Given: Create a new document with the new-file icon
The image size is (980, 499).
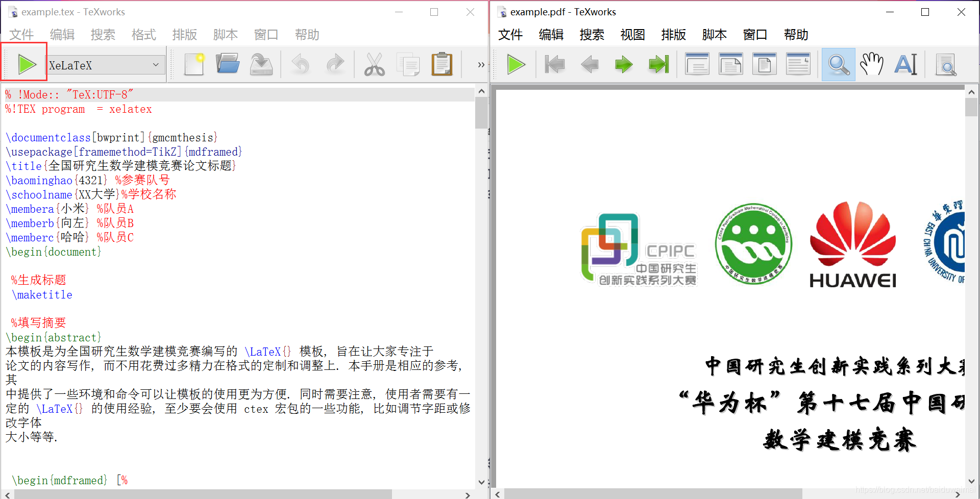Looking at the screenshot, I should coord(193,64).
